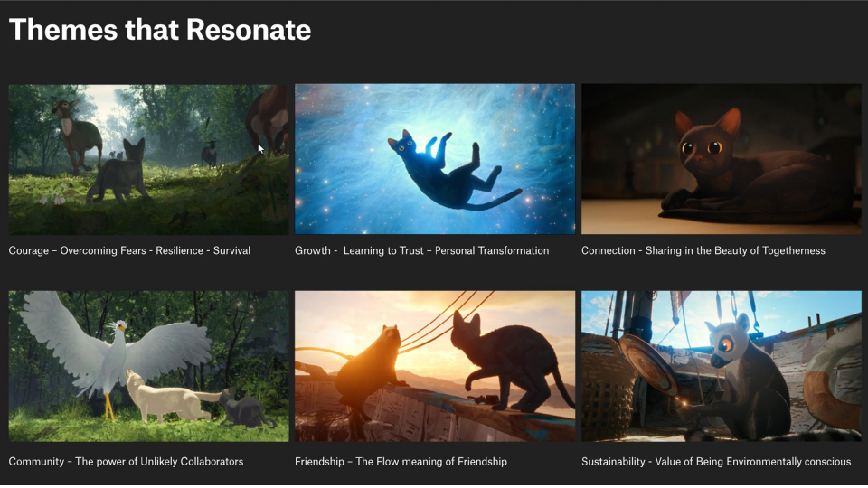Click the "Connection - Sharing in the Beauty" caption
The image size is (868, 488).
click(x=703, y=250)
